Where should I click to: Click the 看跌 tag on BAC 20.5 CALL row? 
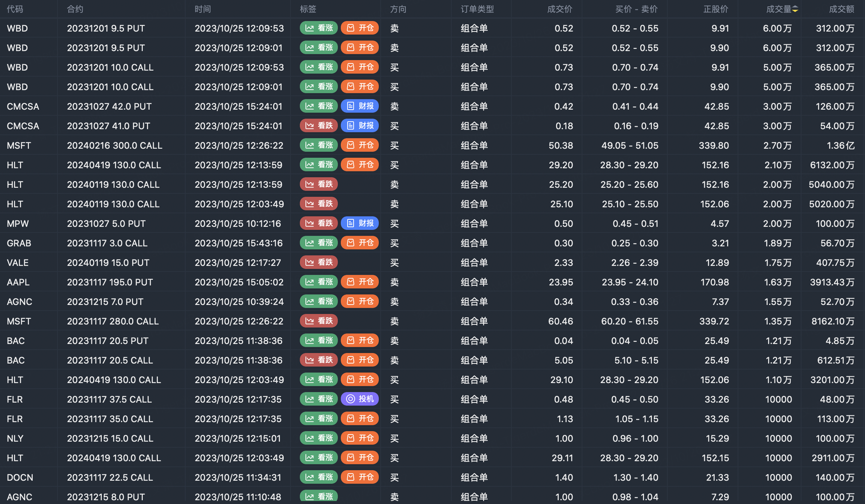(x=319, y=360)
